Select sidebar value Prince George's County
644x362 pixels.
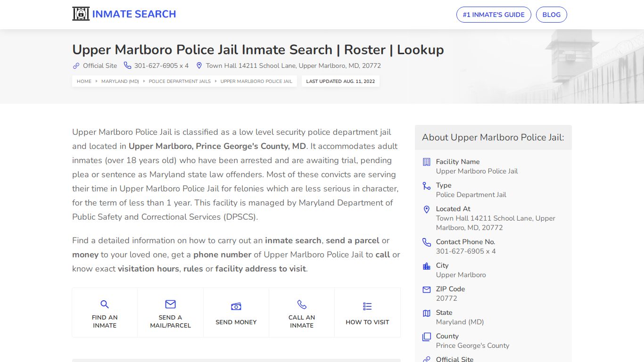(472, 346)
